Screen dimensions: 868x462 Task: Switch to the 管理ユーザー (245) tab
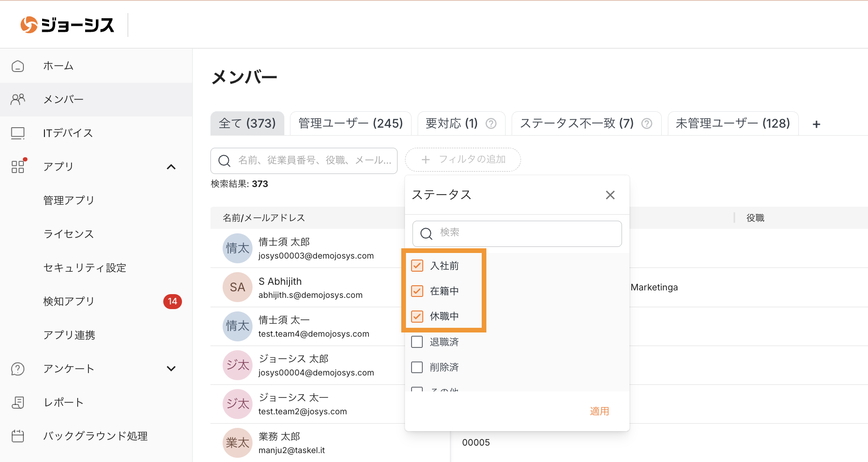pos(350,123)
